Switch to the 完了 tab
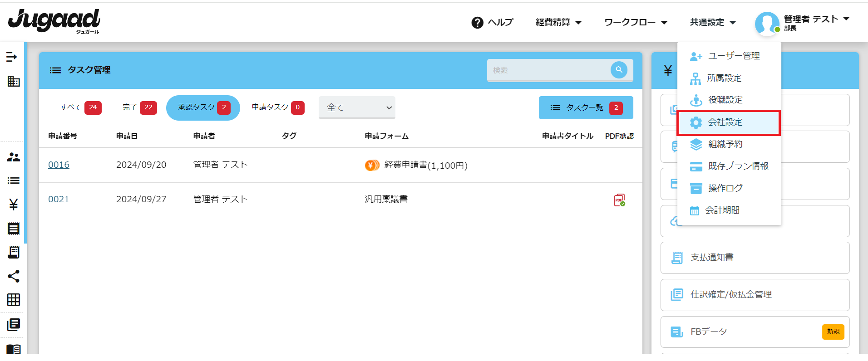Screen dimensions: 868x361 pos(139,107)
